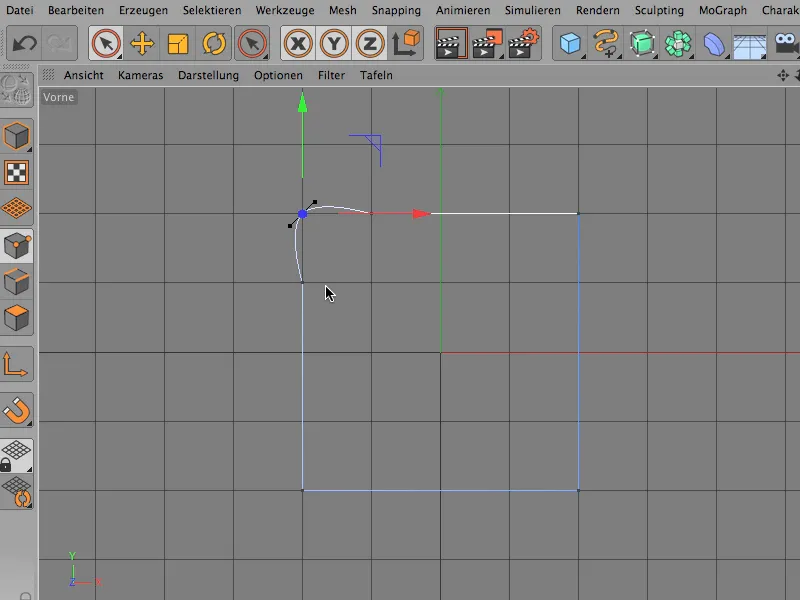
Task: Open viewport Darstellung menu
Action: coord(208,75)
